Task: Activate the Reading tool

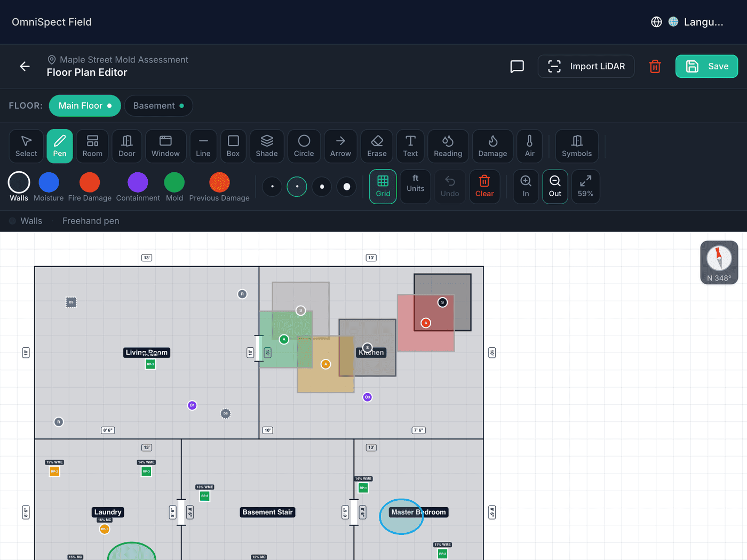Action: tap(448, 146)
